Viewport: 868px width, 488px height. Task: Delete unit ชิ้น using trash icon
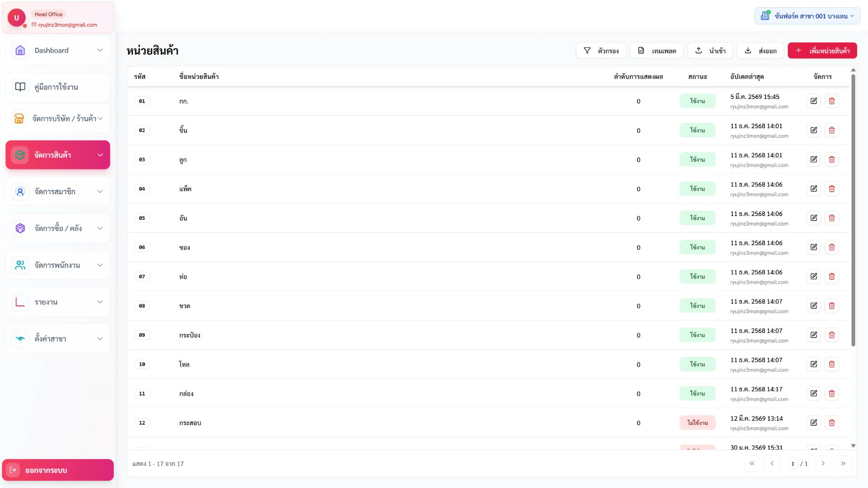pyautogui.click(x=832, y=130)
